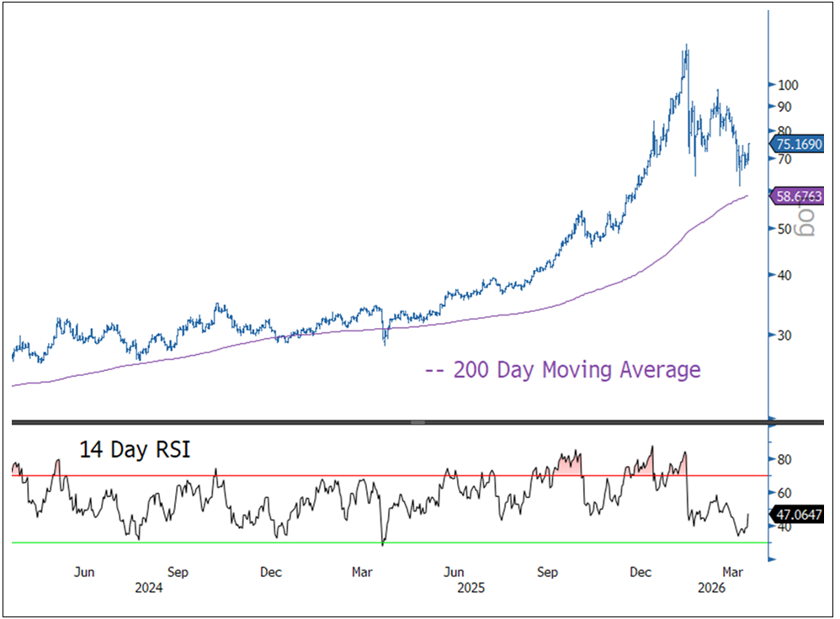Click the 50 price axis label
Image resolution: width=840 pixels, height=619 pixels.
click(784, 228)
